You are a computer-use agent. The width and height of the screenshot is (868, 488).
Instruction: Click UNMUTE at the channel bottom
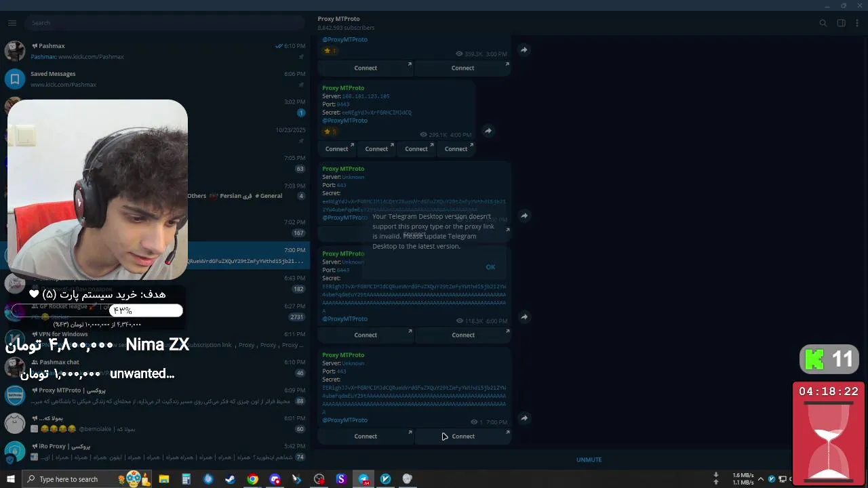pos(589,460)
